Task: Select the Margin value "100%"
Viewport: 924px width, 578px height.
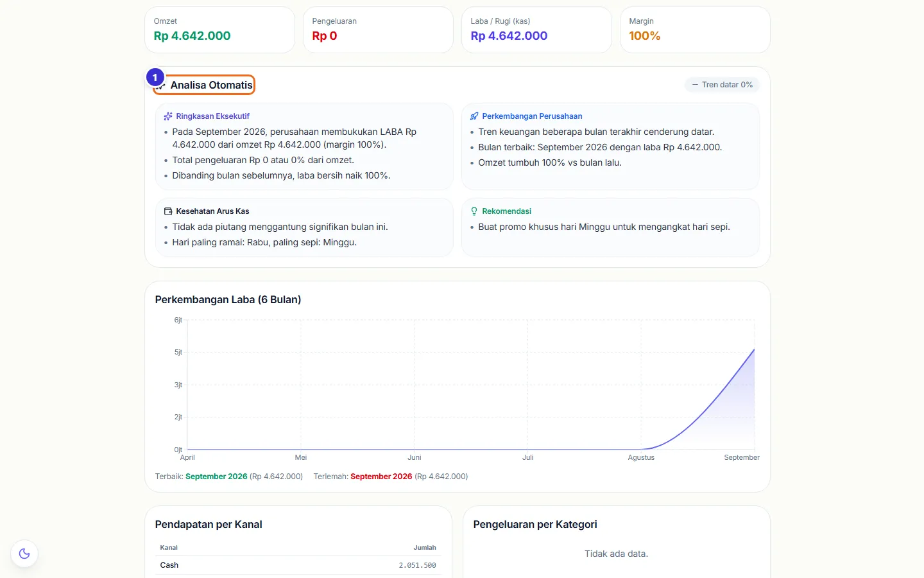Action: (645, 36)
